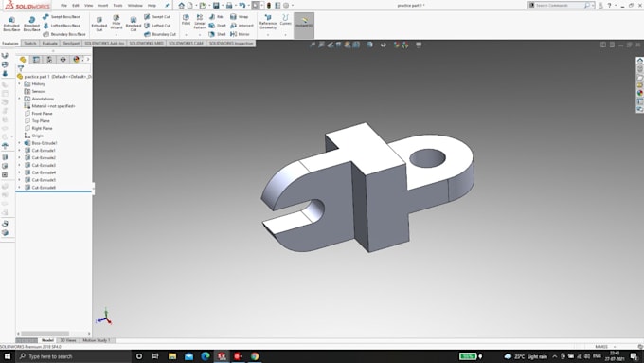Image resolution: width=644 pixels, height=363 pixels.
Task: Open the Curves tool
Action: (285, 20)
